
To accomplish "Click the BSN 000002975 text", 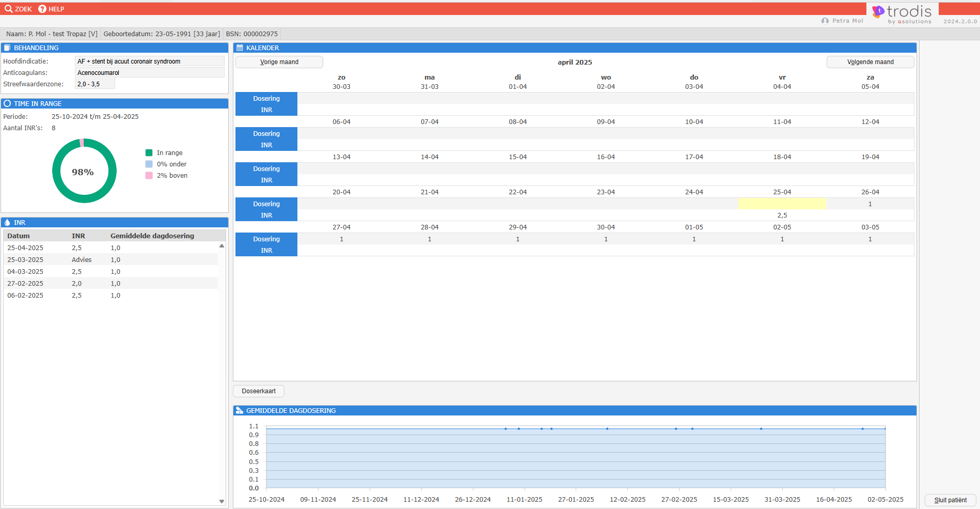I will (x=251, y=34).
